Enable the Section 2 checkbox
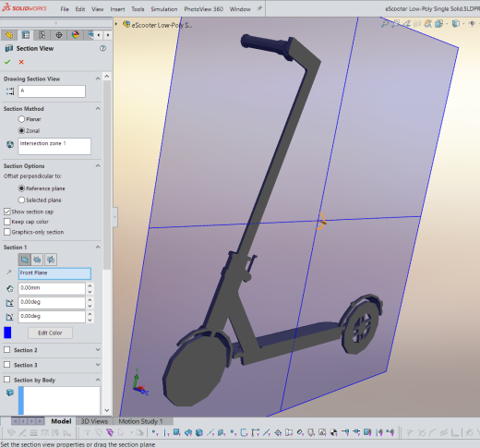Viewport: 480px width, 448px height. pos(7,350)
